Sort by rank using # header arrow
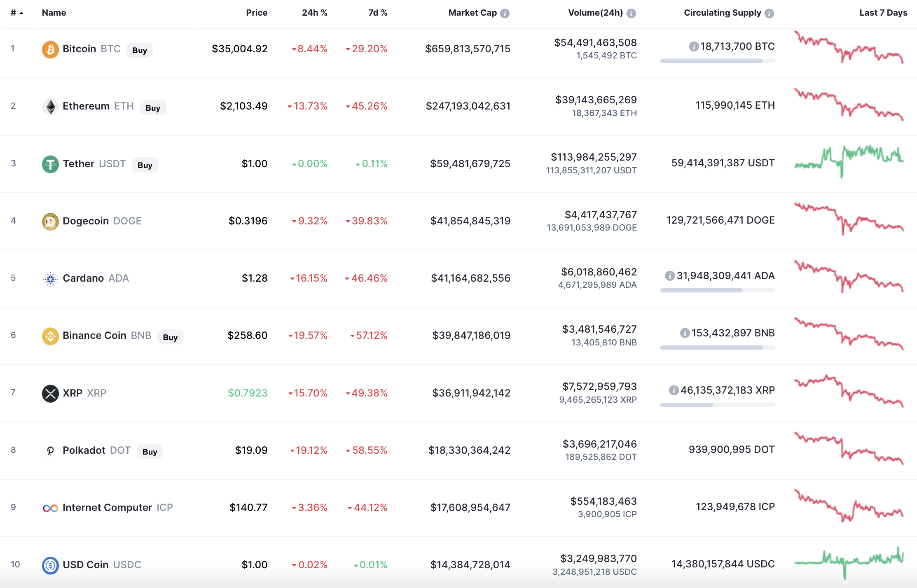 click(17, 13)
